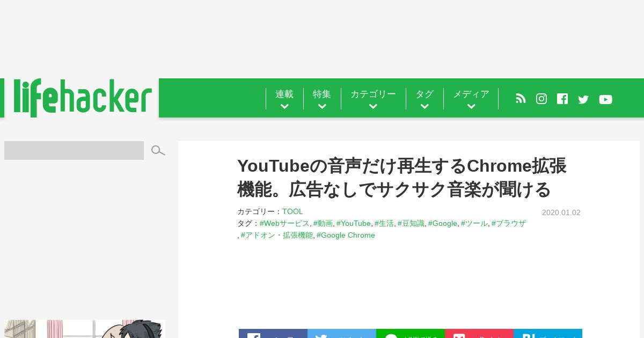Click the article headline about YouTube音声
The image size is (644, 338).
pos(402,178)
